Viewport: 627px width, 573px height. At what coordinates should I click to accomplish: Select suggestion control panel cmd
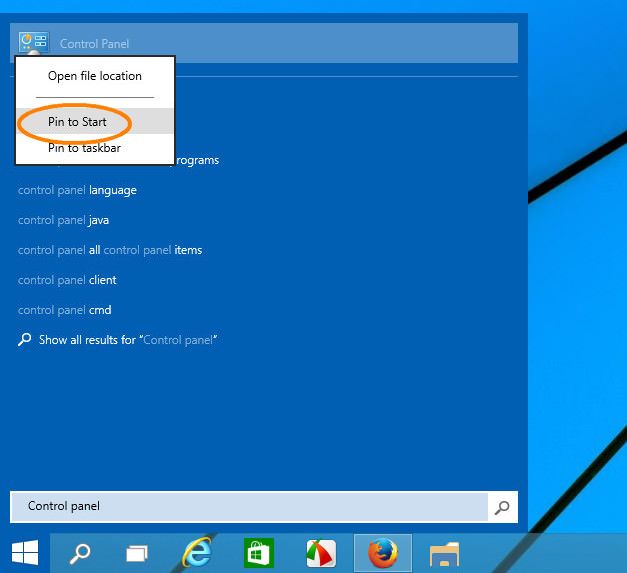click(65, 310)
